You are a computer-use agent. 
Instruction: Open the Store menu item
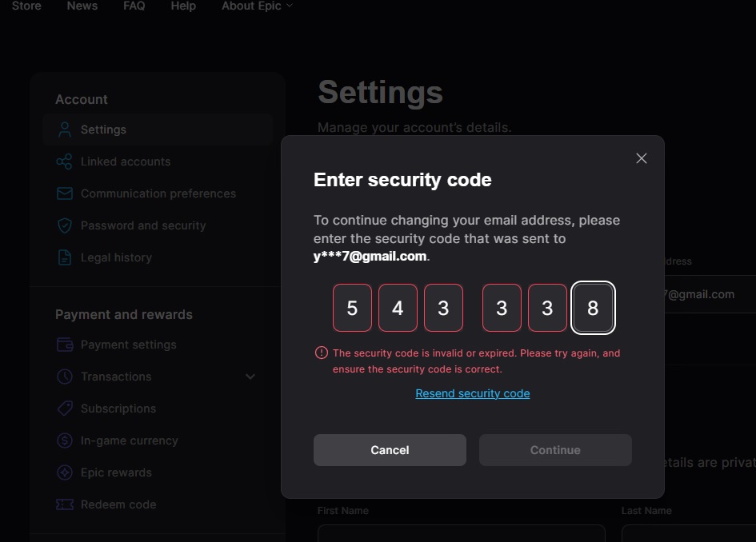point(26,6)
